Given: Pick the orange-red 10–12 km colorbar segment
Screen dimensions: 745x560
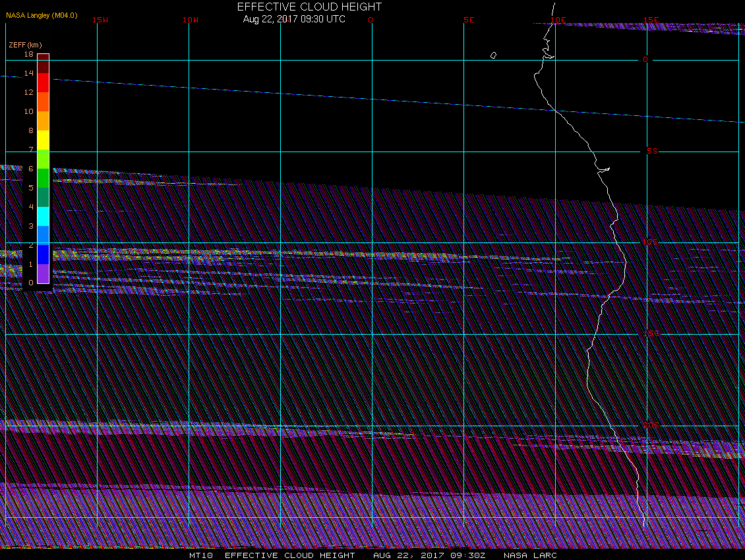Looking at the screenshot, I should click(44, 101).
